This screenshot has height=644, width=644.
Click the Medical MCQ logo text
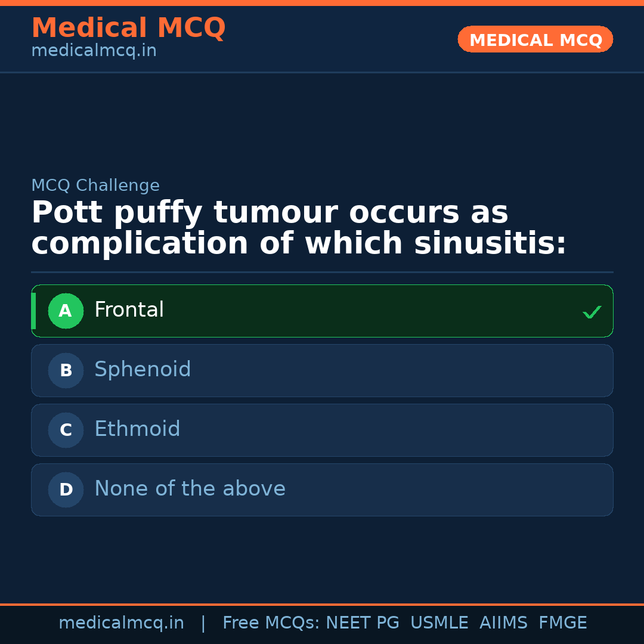pyautogui.click(x=128, y=28)
